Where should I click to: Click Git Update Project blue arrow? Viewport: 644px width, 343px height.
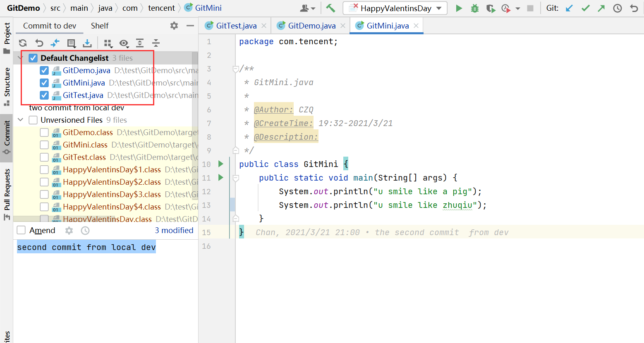(570, 8)
